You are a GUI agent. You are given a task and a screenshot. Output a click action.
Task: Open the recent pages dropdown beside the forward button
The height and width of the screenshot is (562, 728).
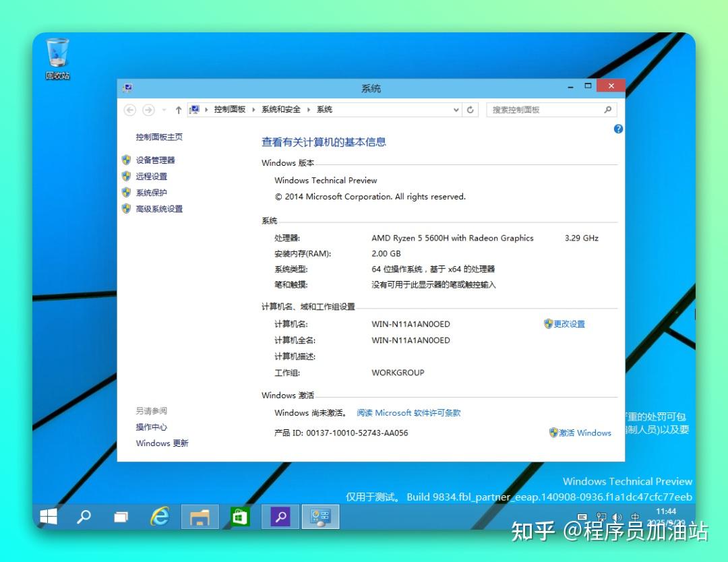point(163,109)
